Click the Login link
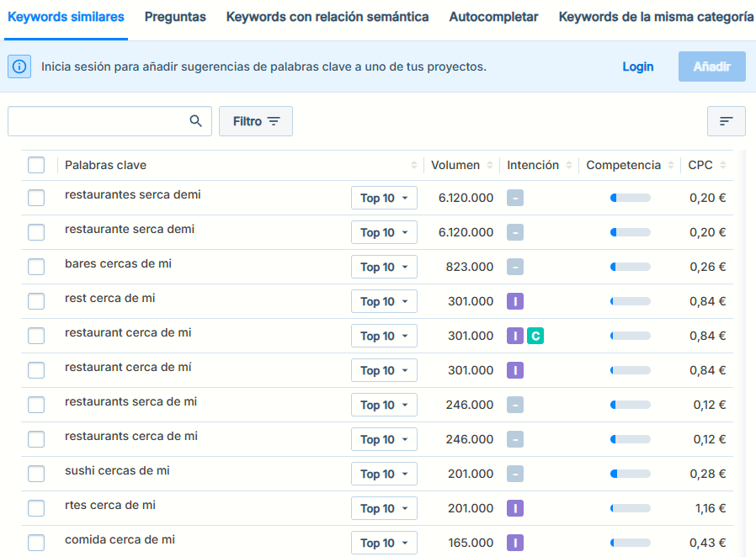This screenshot has height=557, width=756. (637, 66)
